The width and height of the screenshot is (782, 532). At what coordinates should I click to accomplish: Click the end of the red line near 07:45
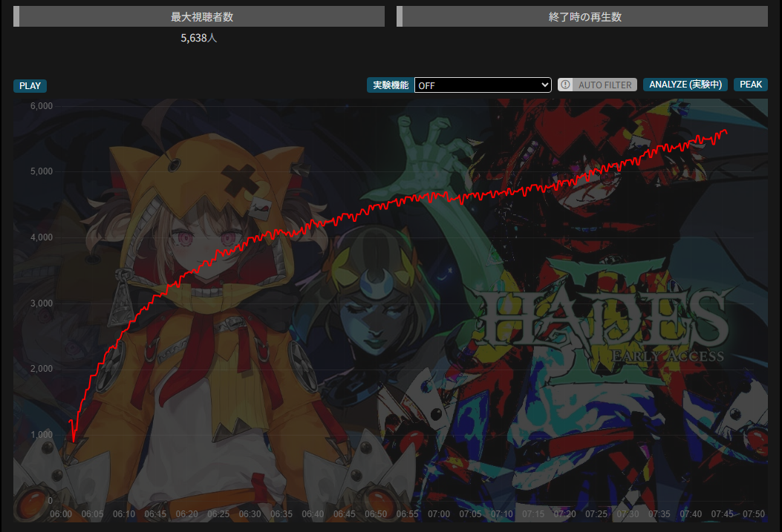[726, 131]
